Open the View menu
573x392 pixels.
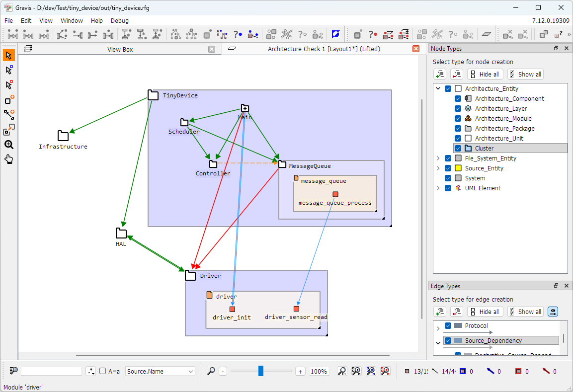click(x=46, y=21)
